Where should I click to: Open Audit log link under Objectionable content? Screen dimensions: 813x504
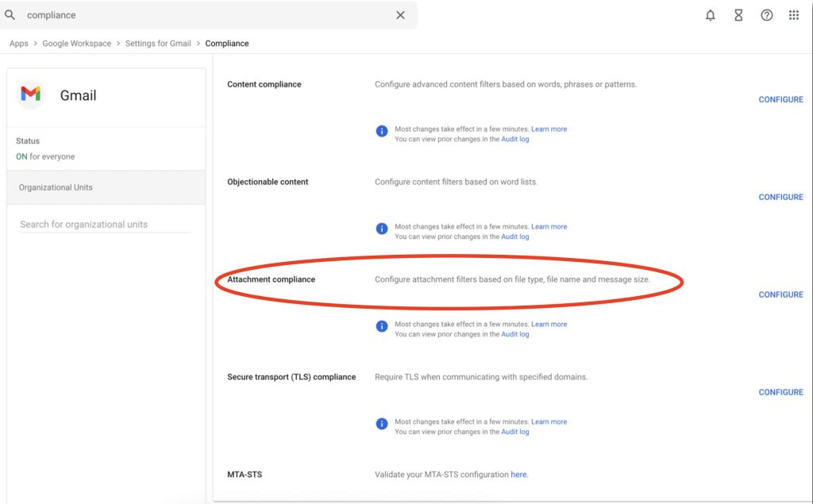(x=514, y=237)
